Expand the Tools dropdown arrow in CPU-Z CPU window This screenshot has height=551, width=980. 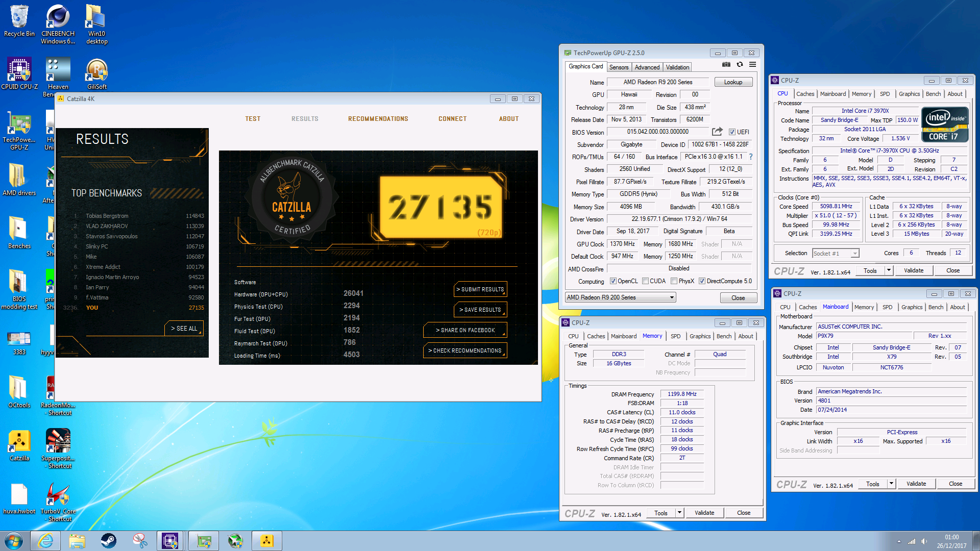[889, 270]
